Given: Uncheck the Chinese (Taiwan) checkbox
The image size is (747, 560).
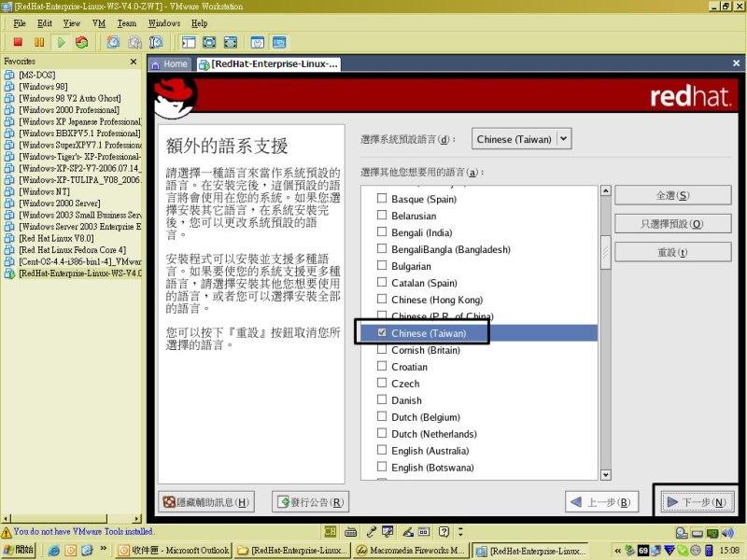Looking at the screenshot, I should pos(382,332).
